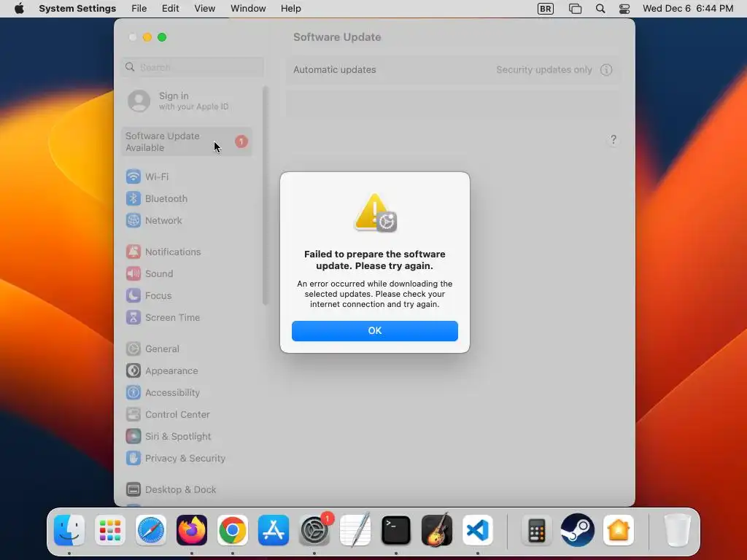Image resolution: width=747 pixels, height=560 pixels.
Task: Open Spotlight search in menu bar
Action: tap(600, 9)
